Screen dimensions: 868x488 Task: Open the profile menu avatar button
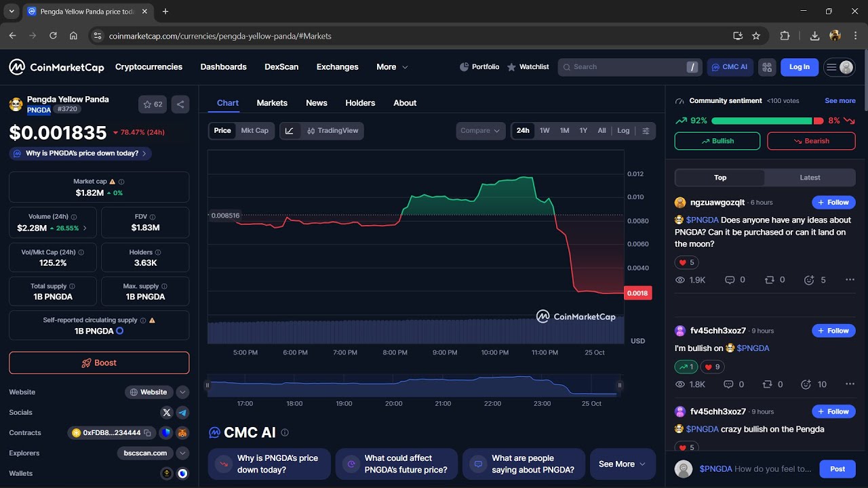point(839,67)
